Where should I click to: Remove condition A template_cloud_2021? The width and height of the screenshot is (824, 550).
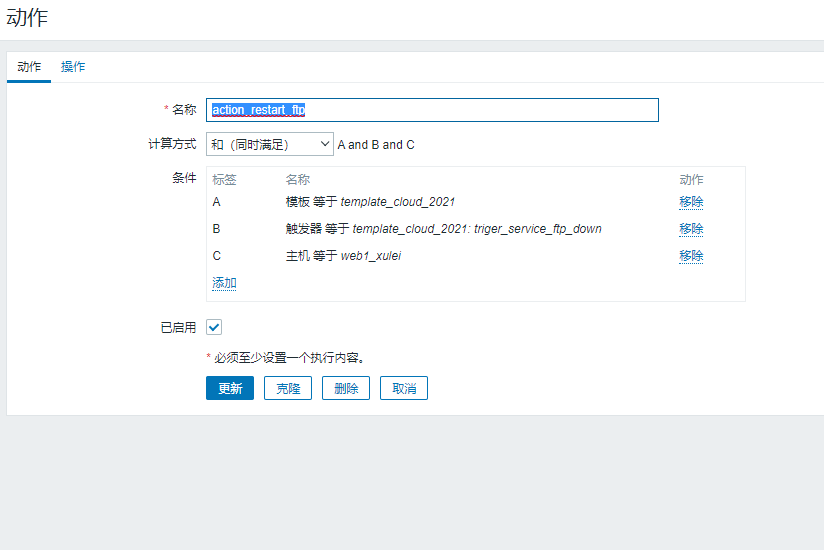[691, 202]
